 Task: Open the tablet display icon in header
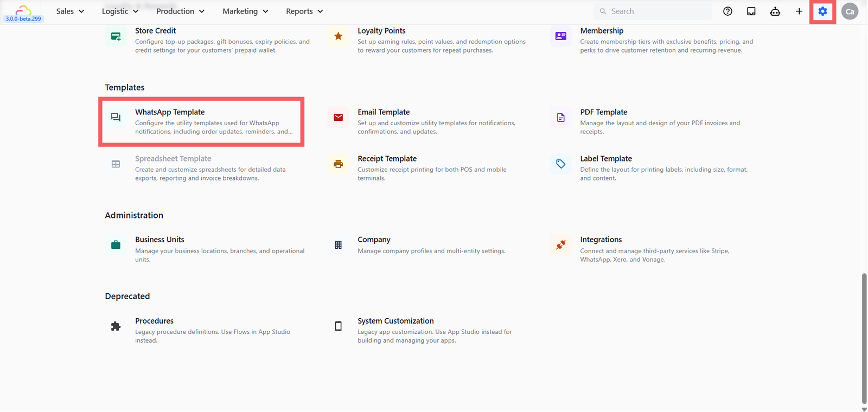[751, 11]
